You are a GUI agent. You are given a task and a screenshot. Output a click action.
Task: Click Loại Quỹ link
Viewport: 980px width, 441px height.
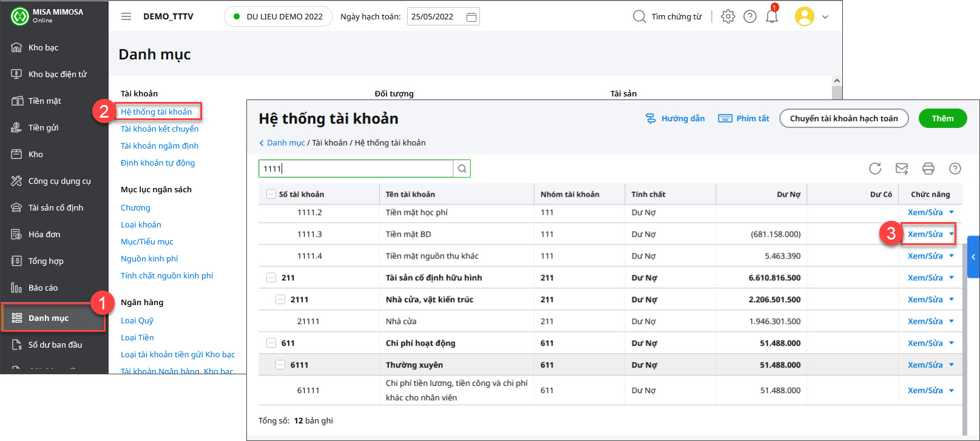(x=137, y=320)
